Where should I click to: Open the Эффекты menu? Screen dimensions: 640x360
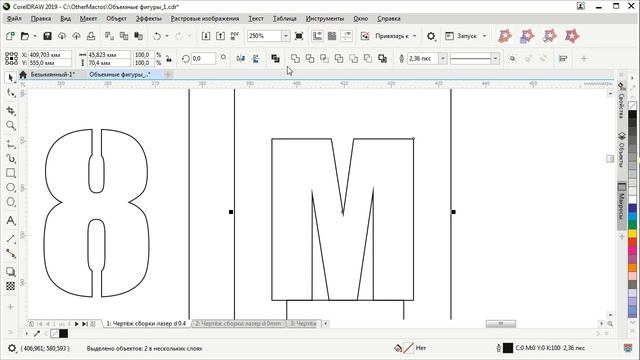[149, 18]
